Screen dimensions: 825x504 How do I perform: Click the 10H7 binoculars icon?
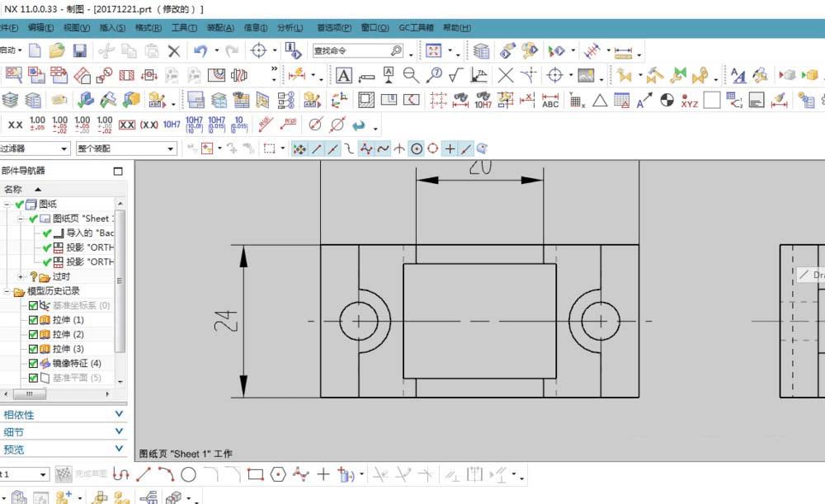pyautogui.click(x=483, y=100)
